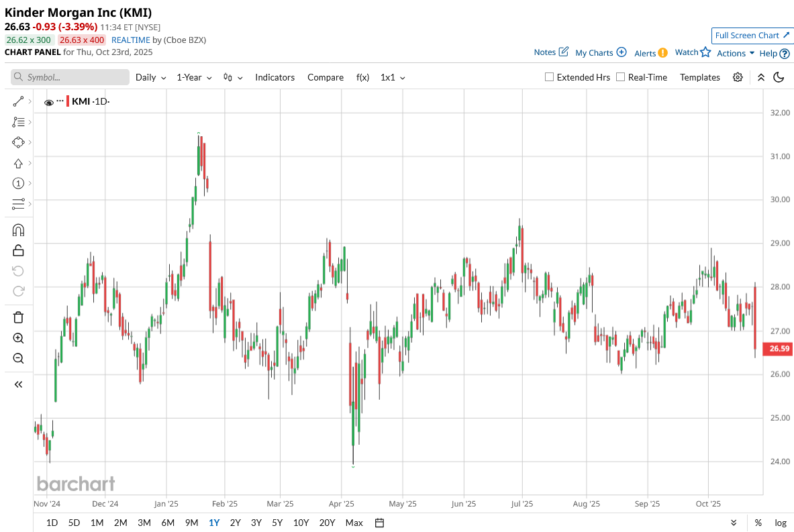Collapse the drawing tools sidebar
Screen dimensions: 794x532
[x=18, y=384]
